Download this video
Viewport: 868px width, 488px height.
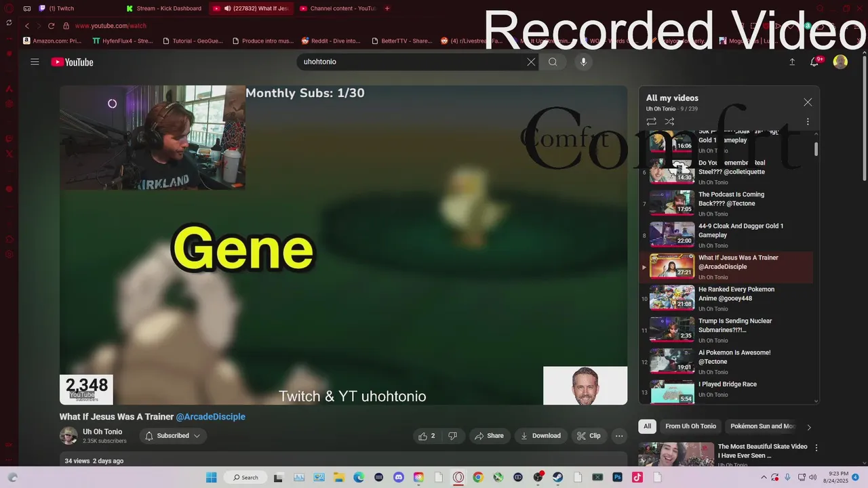point(540,436)
